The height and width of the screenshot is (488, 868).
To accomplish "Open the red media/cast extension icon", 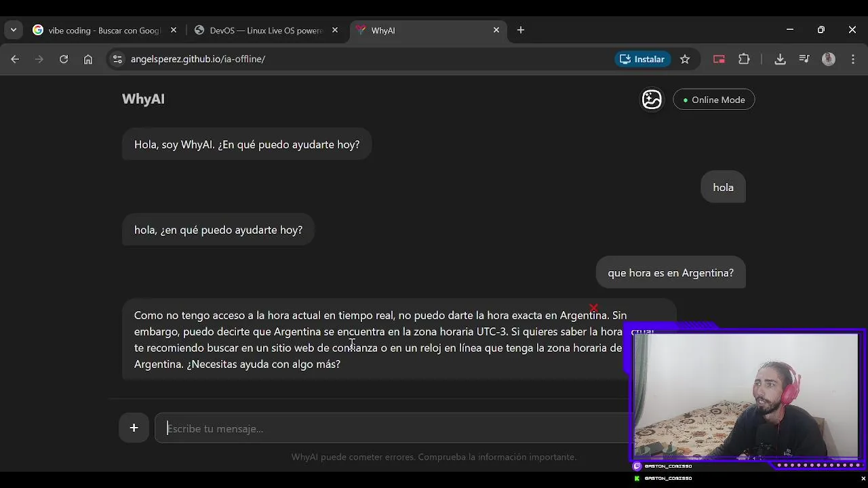I will coord(719,59).
